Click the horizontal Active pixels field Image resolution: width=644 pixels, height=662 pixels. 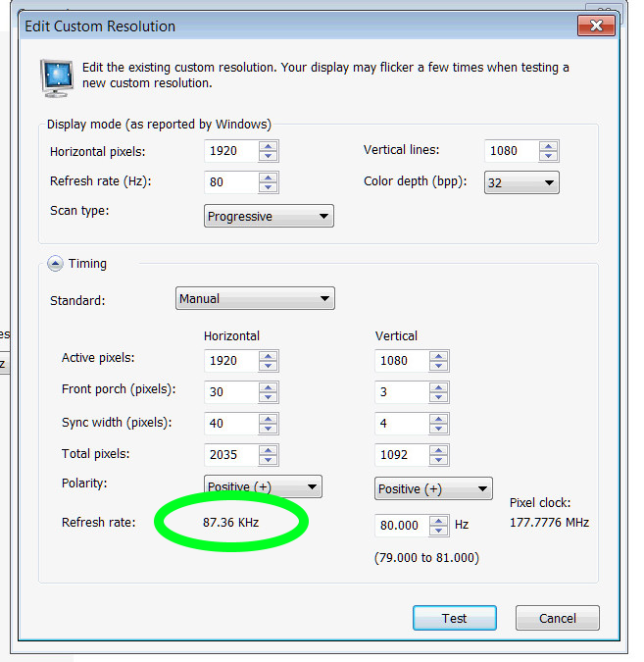pyautogui.click(x=230, y=360)
